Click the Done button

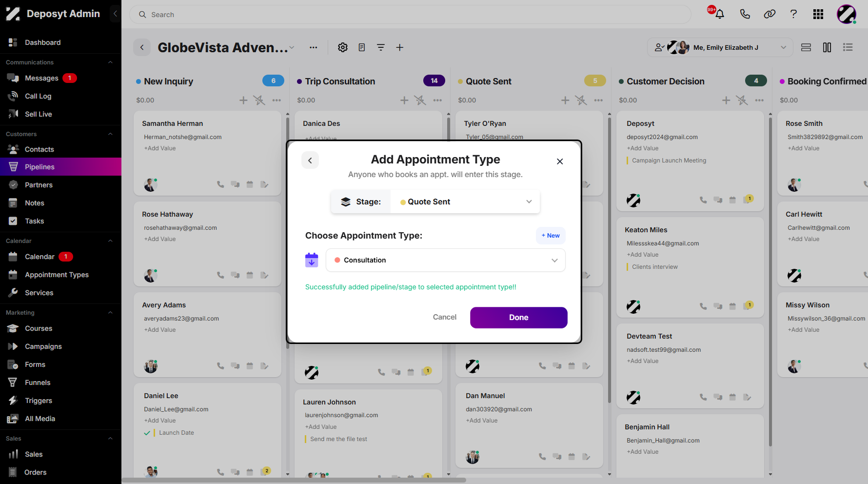tap(519, 318)
